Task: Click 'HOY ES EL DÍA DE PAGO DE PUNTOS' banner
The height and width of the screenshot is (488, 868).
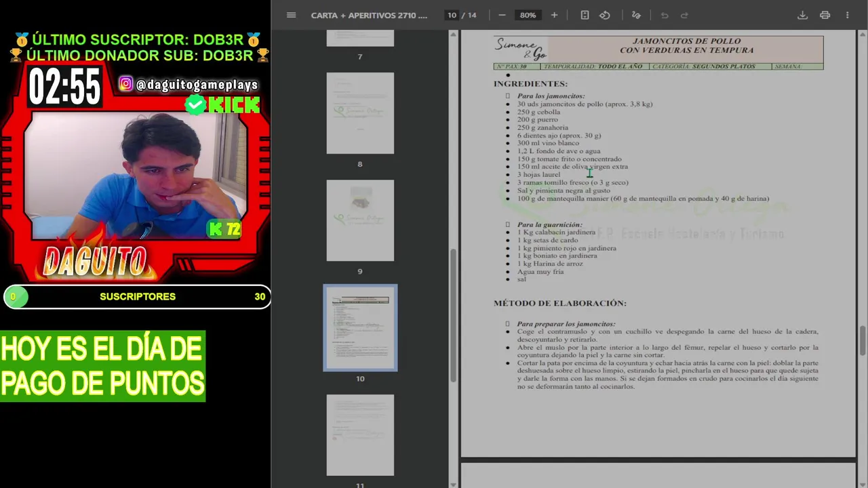Action: [102, 366]
